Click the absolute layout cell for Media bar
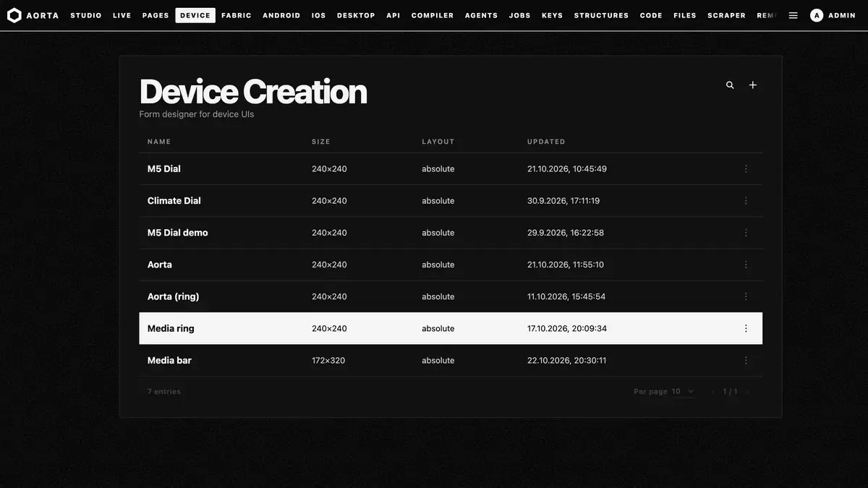 tap(438, 360)
